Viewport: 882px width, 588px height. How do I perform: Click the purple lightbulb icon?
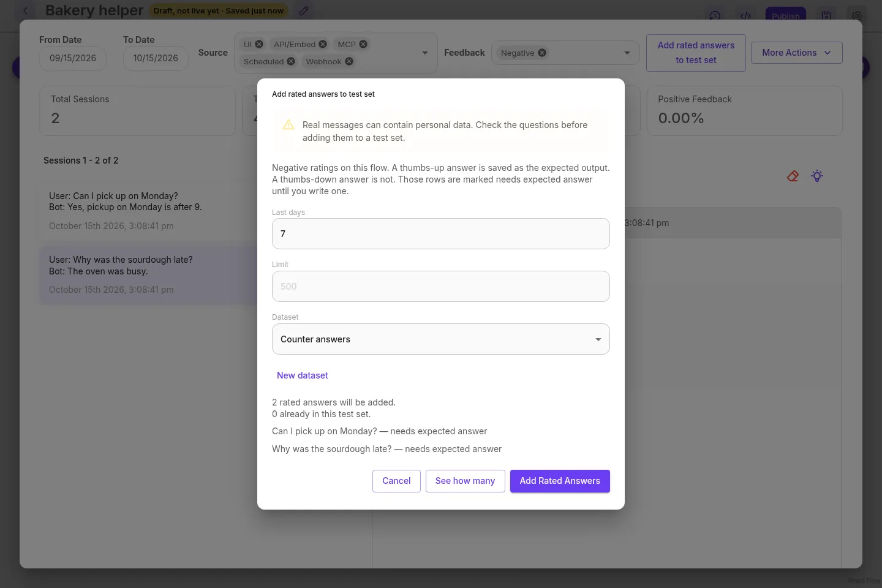[817, 176]
